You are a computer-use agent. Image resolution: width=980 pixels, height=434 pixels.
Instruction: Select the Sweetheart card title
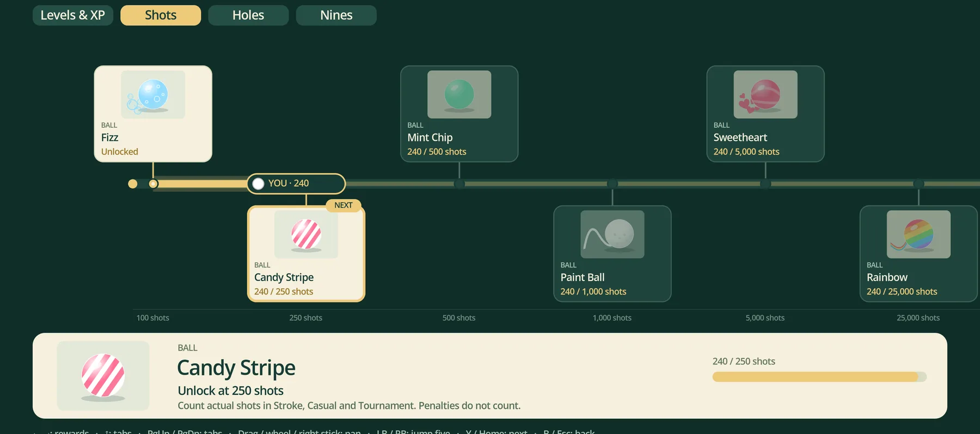740,138
